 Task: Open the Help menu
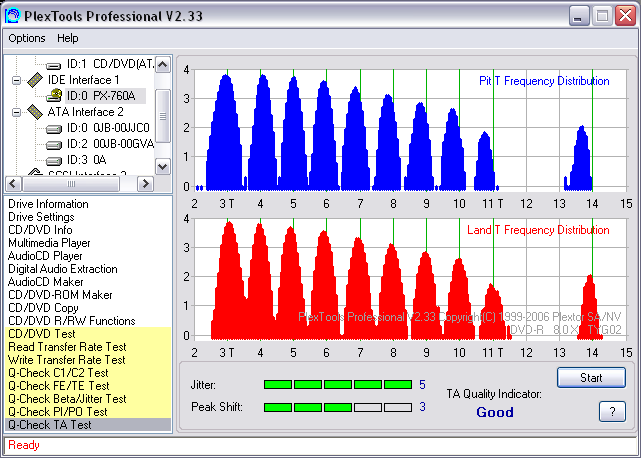point(67,38)
